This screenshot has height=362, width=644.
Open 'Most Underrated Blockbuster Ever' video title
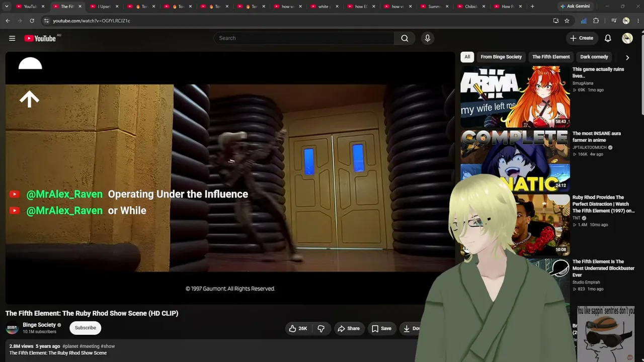(x=603, y=268)
